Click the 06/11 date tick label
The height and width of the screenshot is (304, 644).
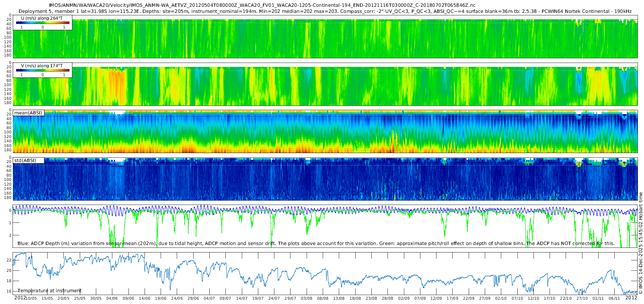pos(614,298)
